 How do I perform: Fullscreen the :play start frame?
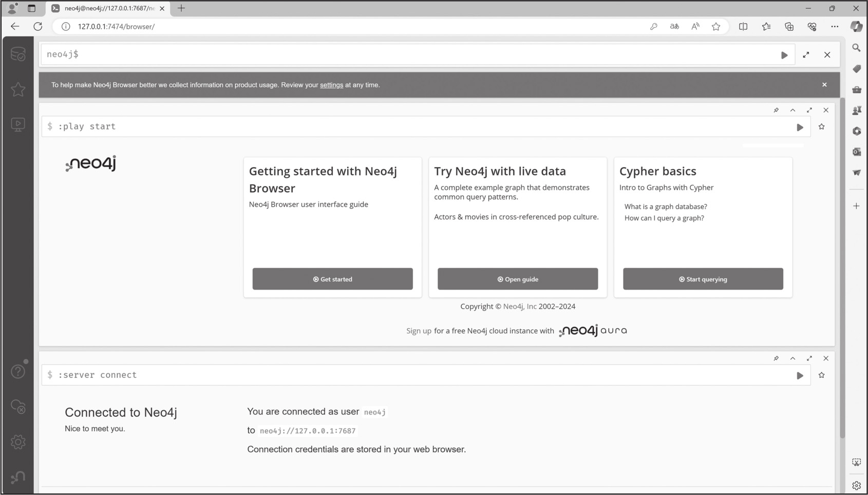tap(809, 110)
